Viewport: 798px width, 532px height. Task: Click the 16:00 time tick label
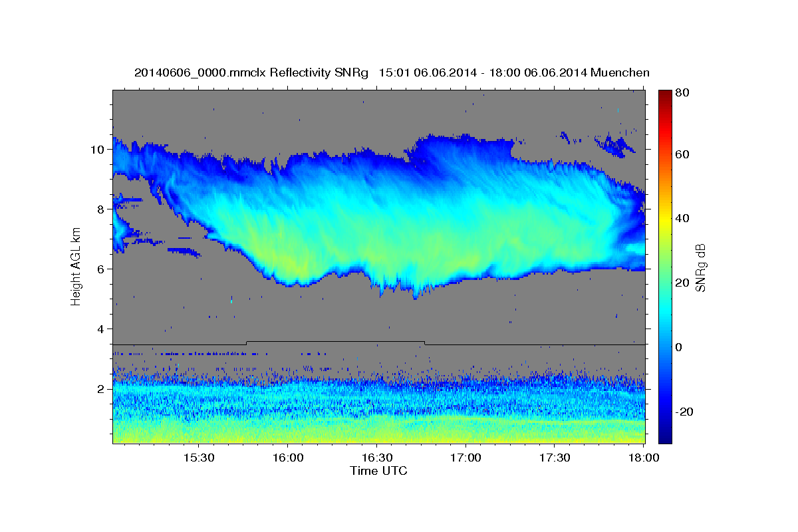pos(287,458)
